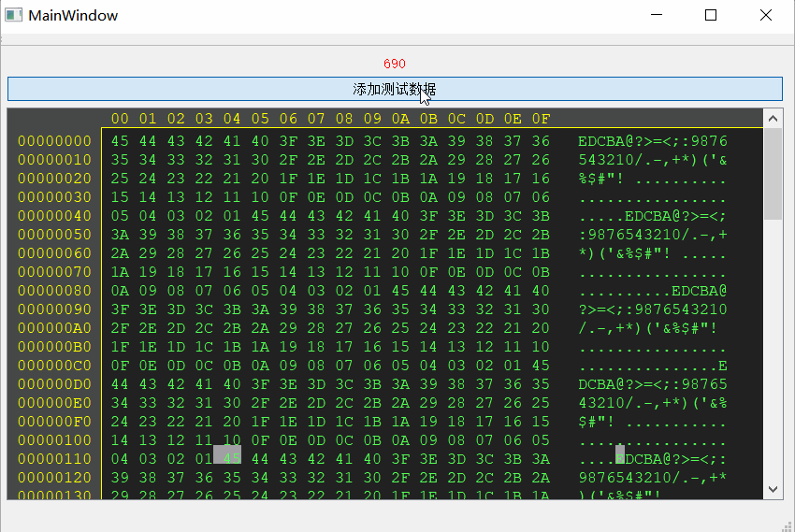
Task: Select address row 00000050
Action: (x=54, y=235)
